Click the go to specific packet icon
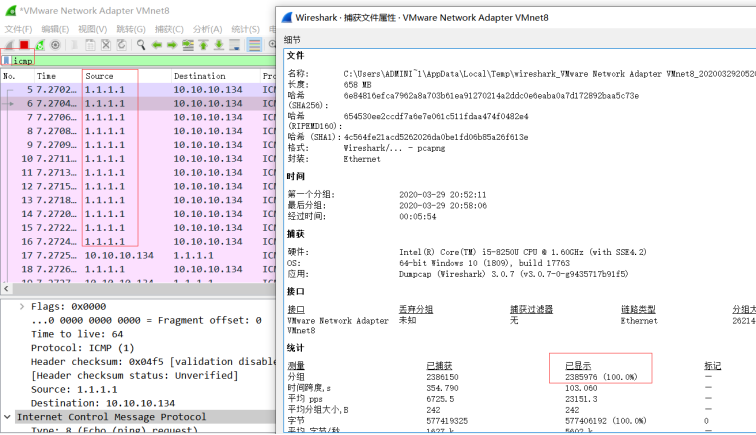This screenshot has width=756, height=435. point(188,45)
